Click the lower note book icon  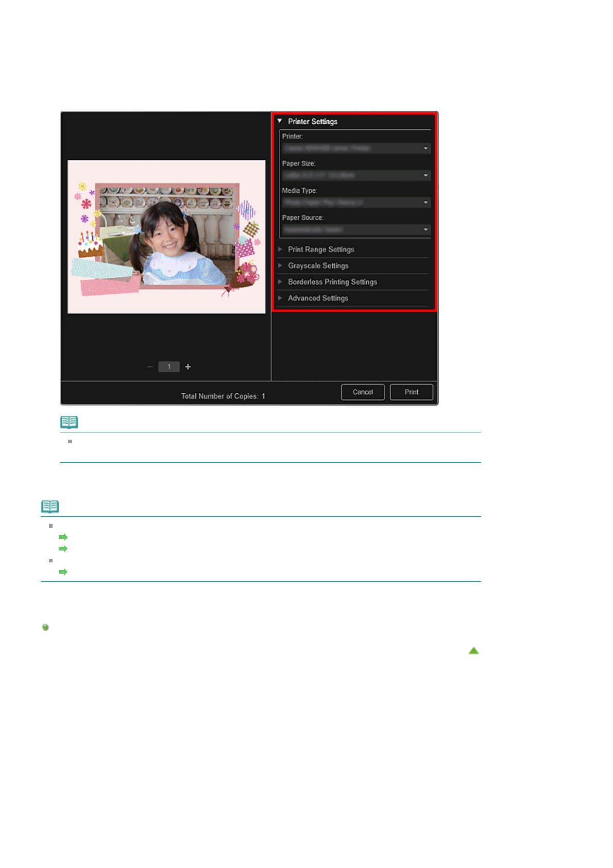point(50,507)
